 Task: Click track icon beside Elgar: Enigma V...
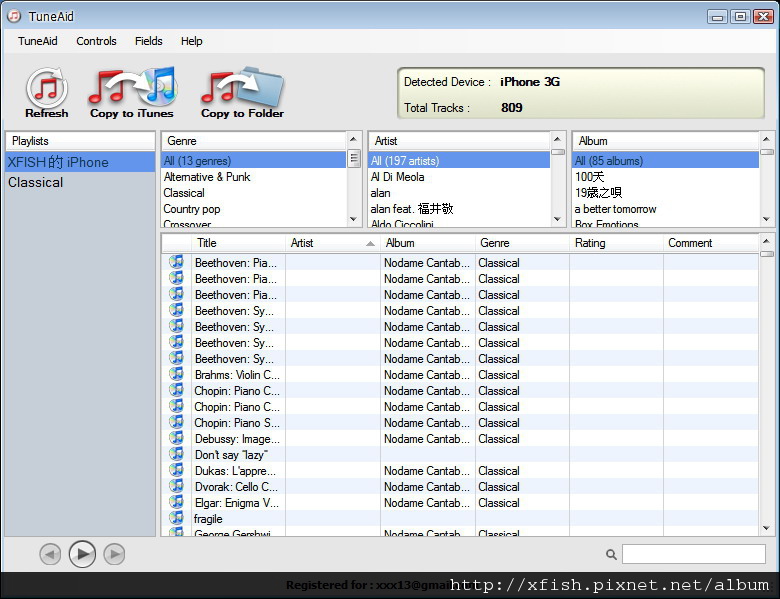point(176,501)
